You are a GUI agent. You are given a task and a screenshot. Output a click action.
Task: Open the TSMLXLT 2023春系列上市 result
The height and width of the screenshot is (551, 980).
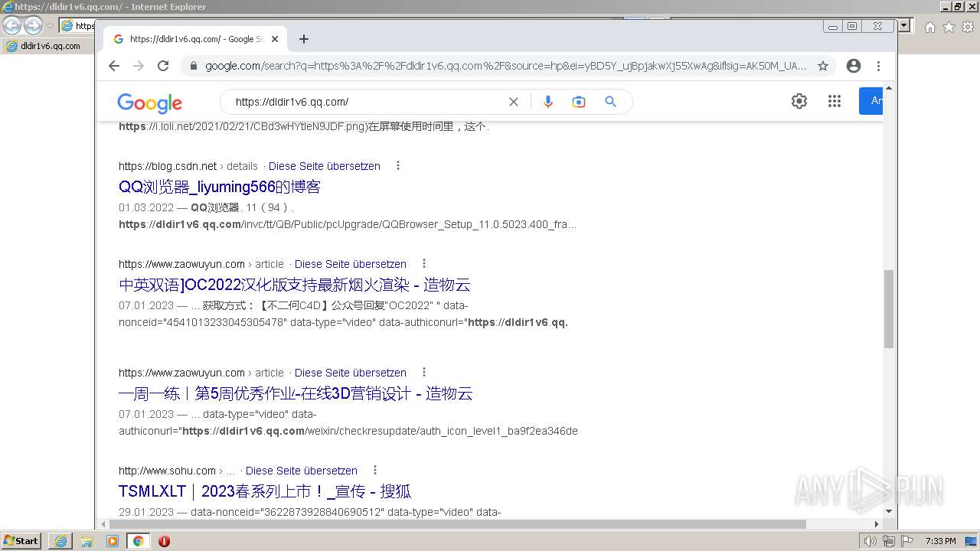click(x=265, y=491)
